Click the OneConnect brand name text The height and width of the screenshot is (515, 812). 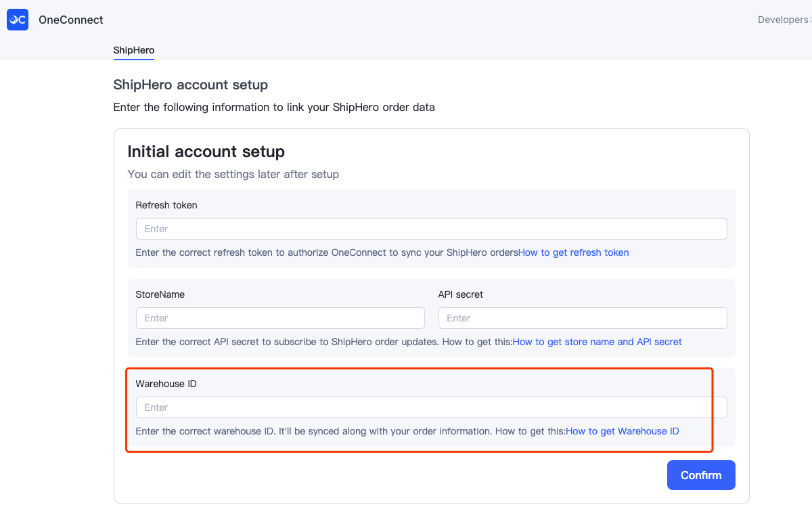click(x=71, y=20)
